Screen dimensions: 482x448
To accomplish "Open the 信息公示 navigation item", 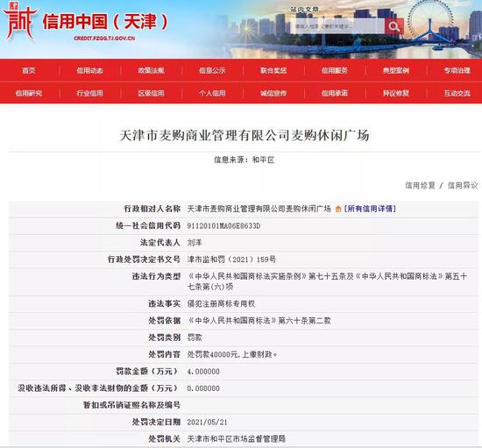I will pyautogui.click(x=212, y=71).
